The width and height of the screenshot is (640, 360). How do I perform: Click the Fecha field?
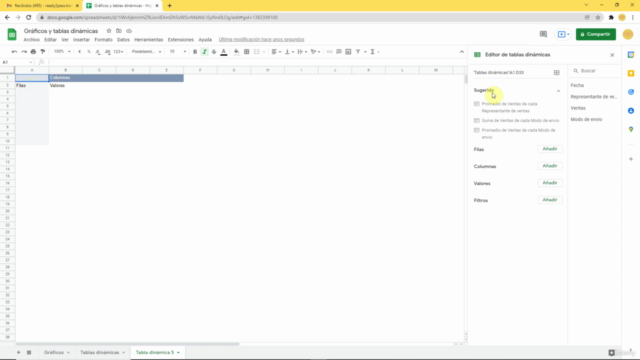pos(577,85)
